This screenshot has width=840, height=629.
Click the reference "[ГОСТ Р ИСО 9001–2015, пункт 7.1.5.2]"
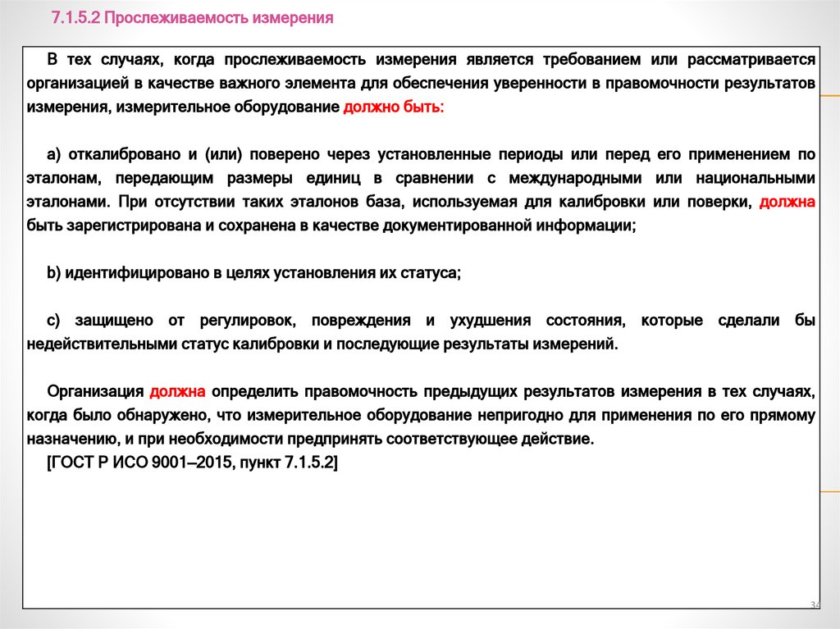[192, 463]
